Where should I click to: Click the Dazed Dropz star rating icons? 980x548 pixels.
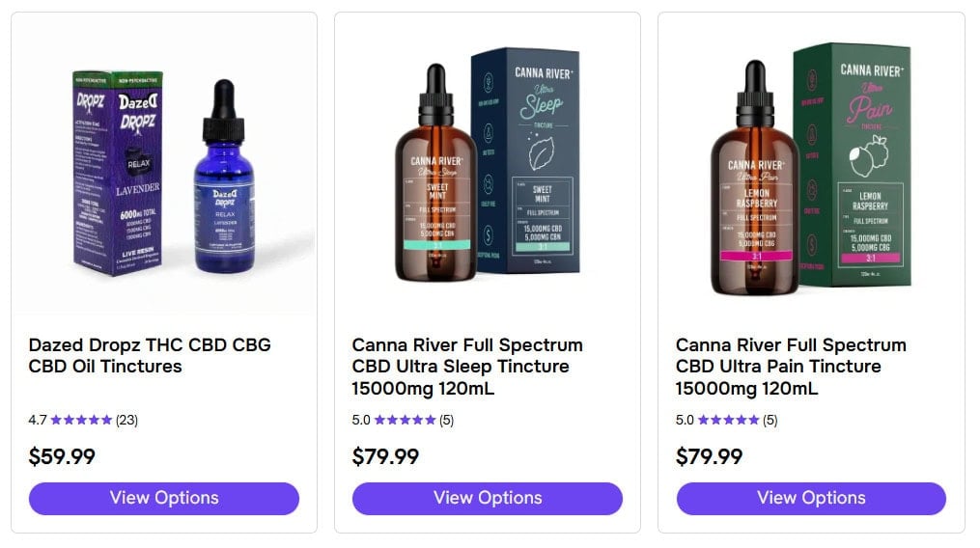[81, 420]
